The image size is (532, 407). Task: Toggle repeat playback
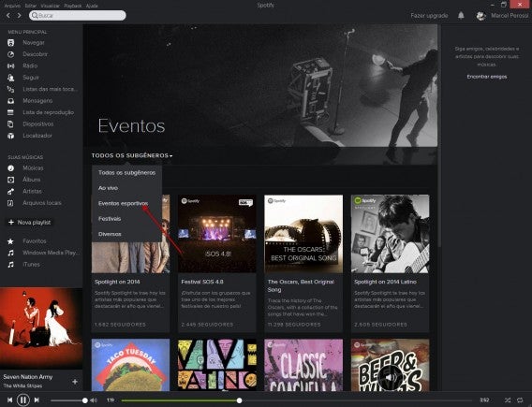click(520, 400)
